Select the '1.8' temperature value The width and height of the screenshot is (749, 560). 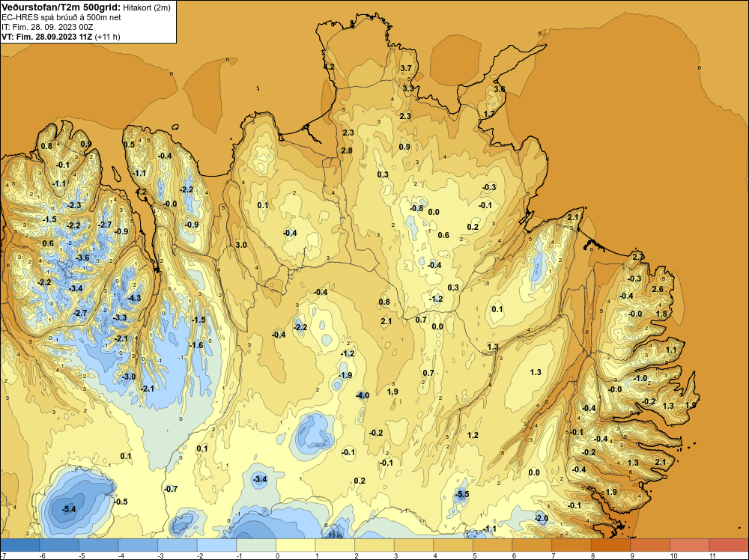click(x=661, y=314)
